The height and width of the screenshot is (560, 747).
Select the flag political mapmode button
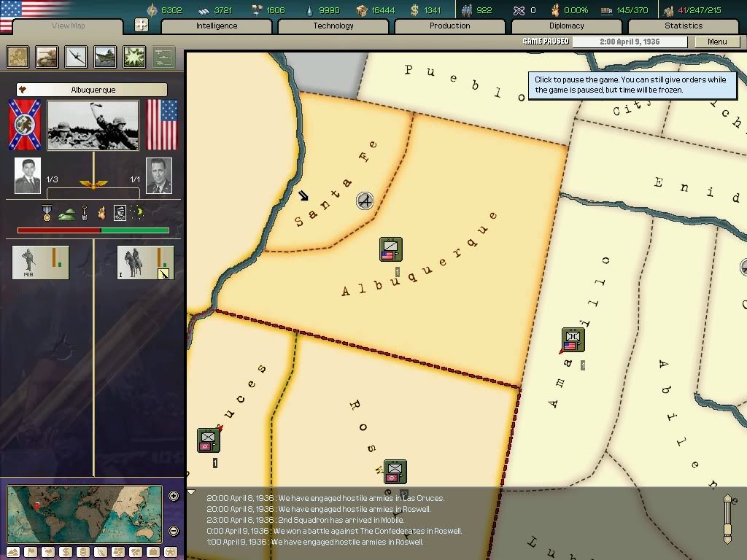pyautogui.click(x=31, y=553)
